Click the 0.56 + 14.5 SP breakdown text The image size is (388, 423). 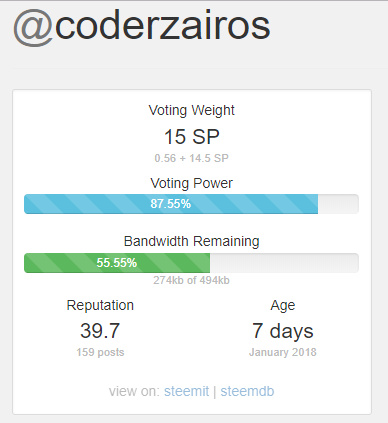pyautogui.click(x=191, y=158)
